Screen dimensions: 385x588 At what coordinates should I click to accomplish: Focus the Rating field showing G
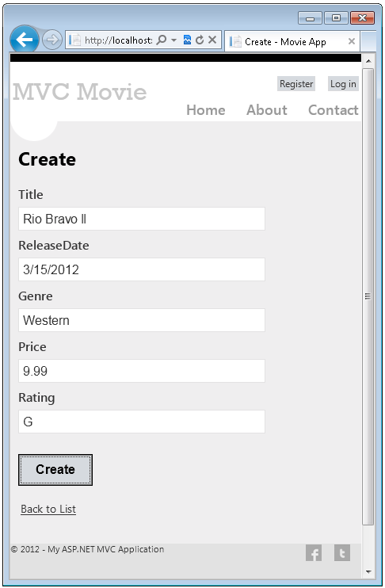pyautogui.click(x=142, y=422)
